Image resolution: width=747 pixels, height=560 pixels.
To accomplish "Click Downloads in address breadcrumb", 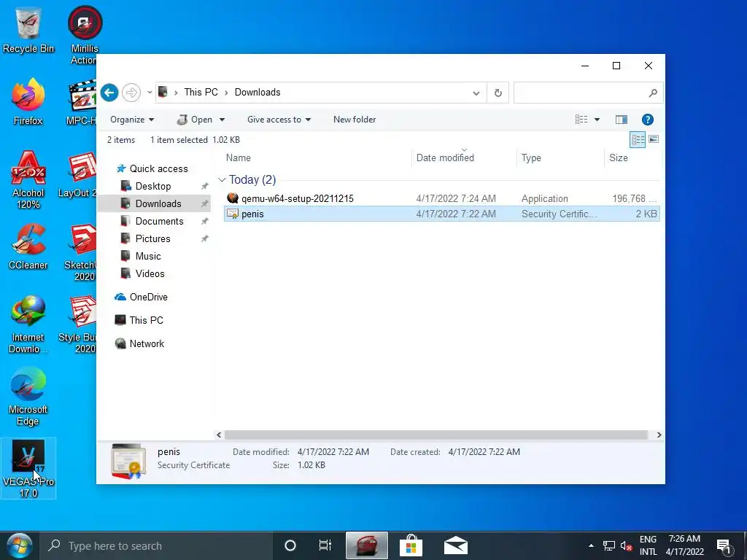I will click(x=258, y=93).
